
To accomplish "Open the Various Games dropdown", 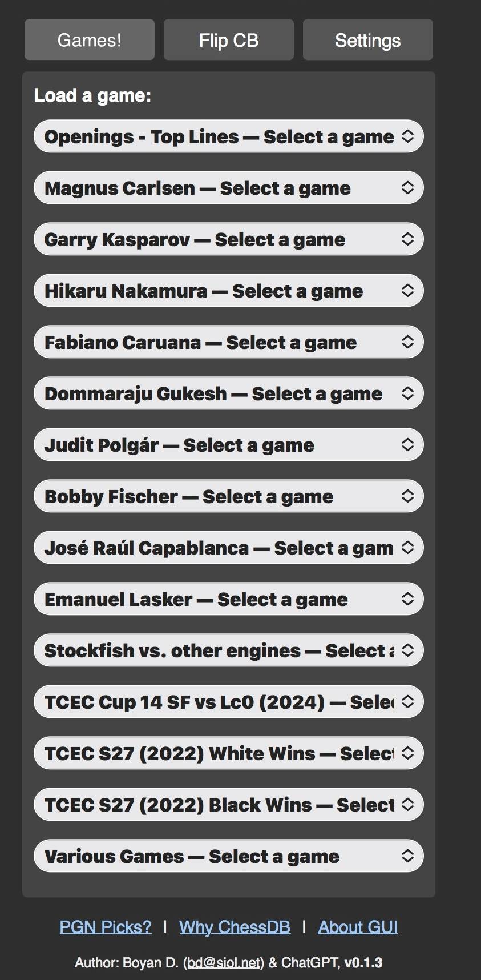I will pos(228,856).
